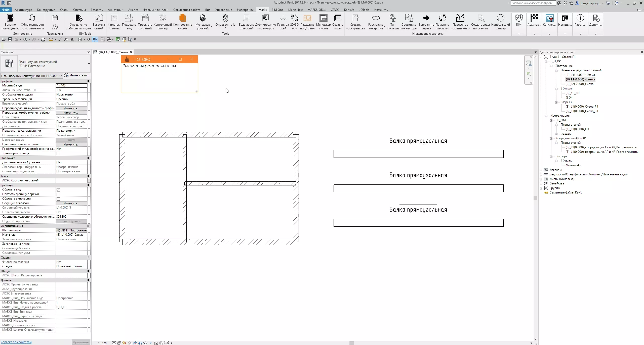The height and width of the screenshot is (345, 644).
Task: Click the Масштаб вида value field
Action: pos(71,85)
